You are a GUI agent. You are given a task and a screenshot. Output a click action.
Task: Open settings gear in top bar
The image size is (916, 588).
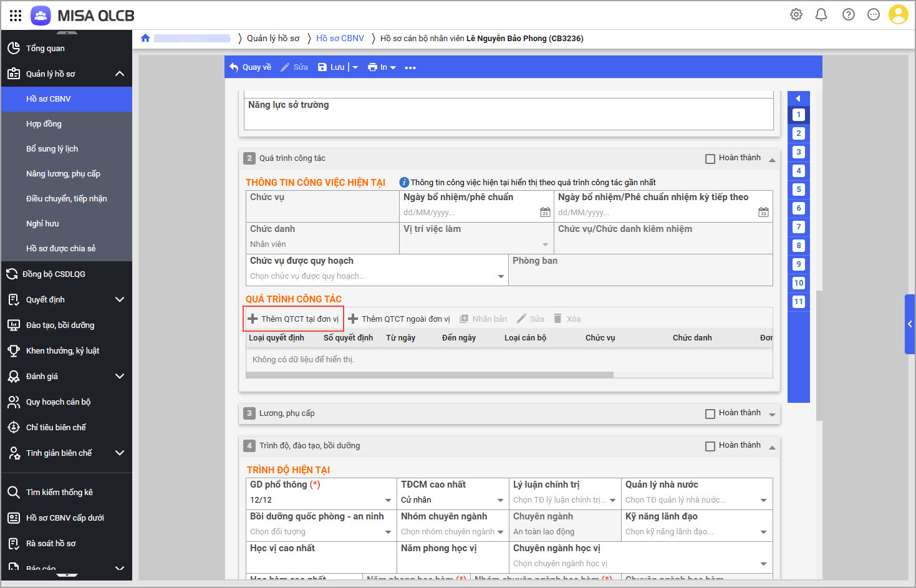796,14
